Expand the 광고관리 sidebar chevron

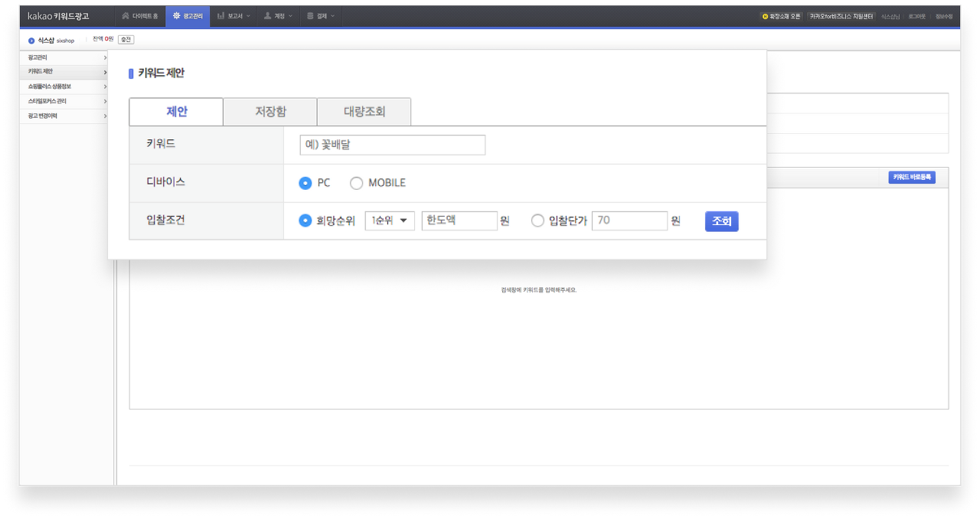(x=105, y=57)
